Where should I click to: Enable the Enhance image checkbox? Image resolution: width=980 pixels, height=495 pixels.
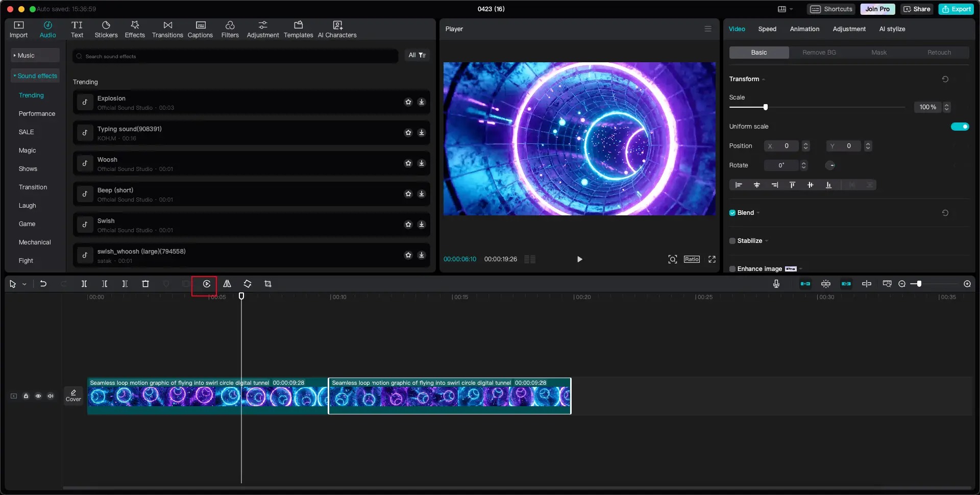[x=732, y=269]
